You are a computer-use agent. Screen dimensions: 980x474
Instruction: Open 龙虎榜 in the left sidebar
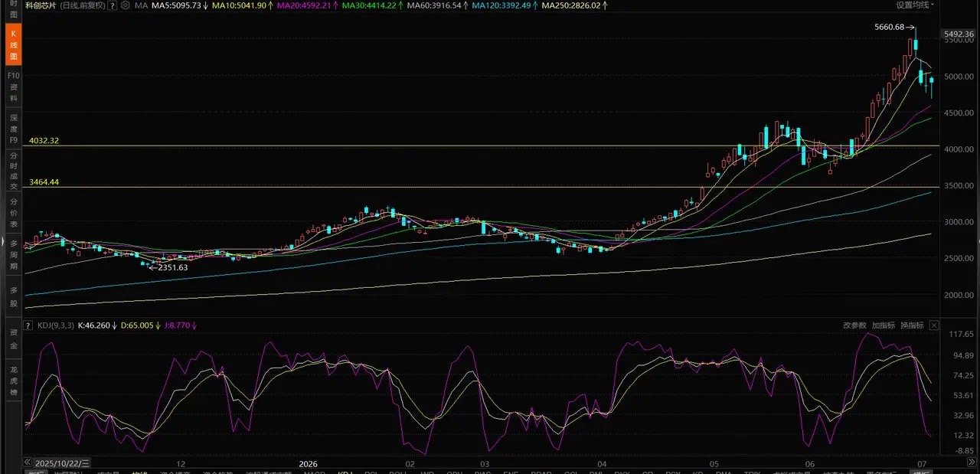13,381
